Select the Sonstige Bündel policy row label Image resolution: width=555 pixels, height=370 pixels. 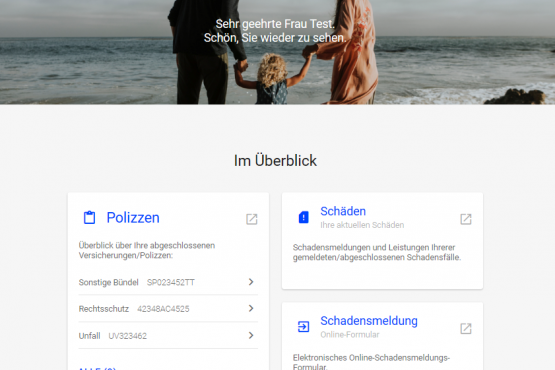pos(108,282)
